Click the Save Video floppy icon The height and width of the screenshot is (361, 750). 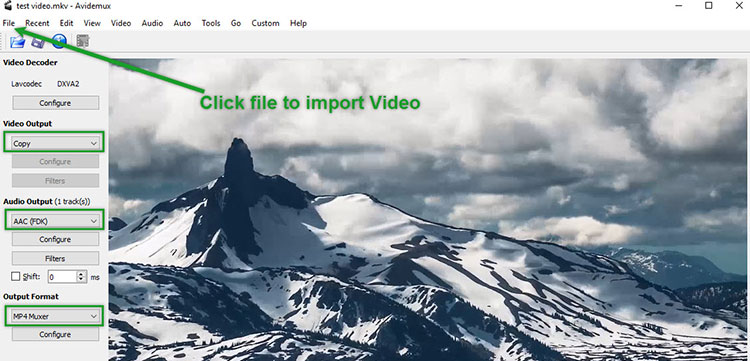38,42
